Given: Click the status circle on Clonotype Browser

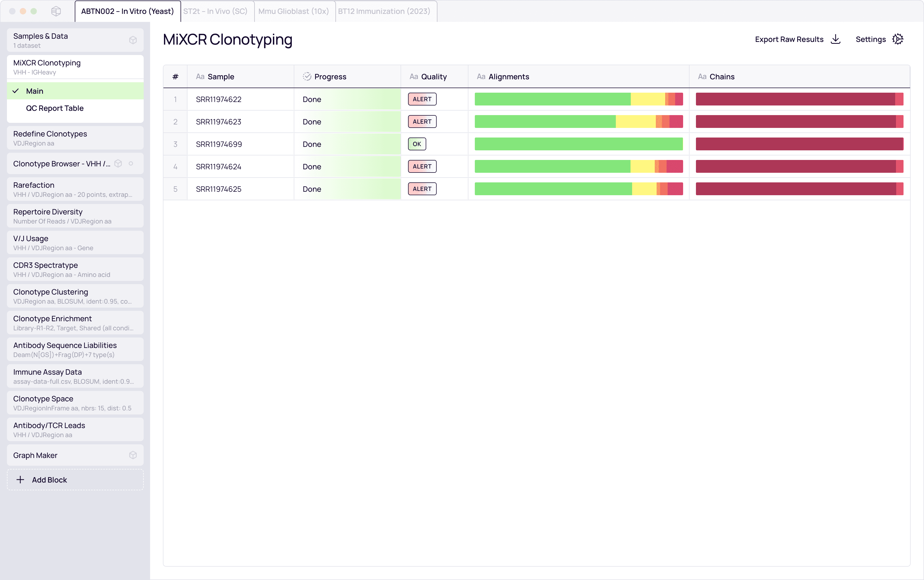Looking at the screenshot, I should (131, 164).
